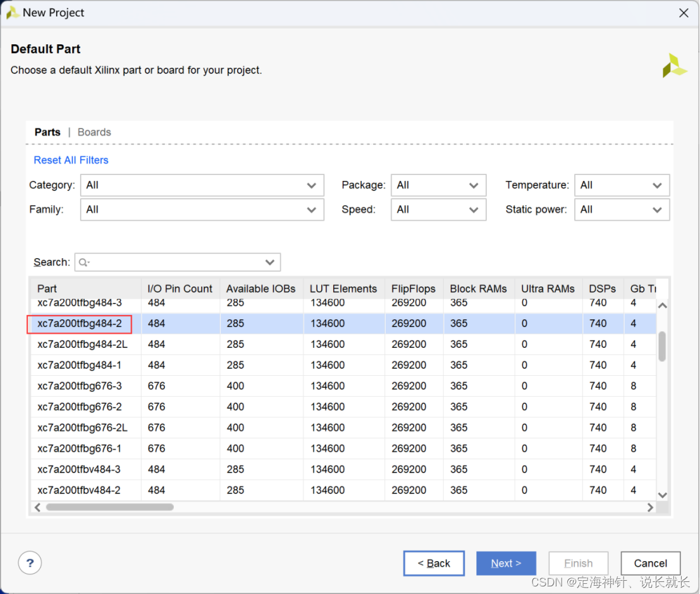This screenshot has width=700, height=594.
Task: Select part xc7a200tfbg676-1
Action: pyautogui.click(x=80, y=449)
